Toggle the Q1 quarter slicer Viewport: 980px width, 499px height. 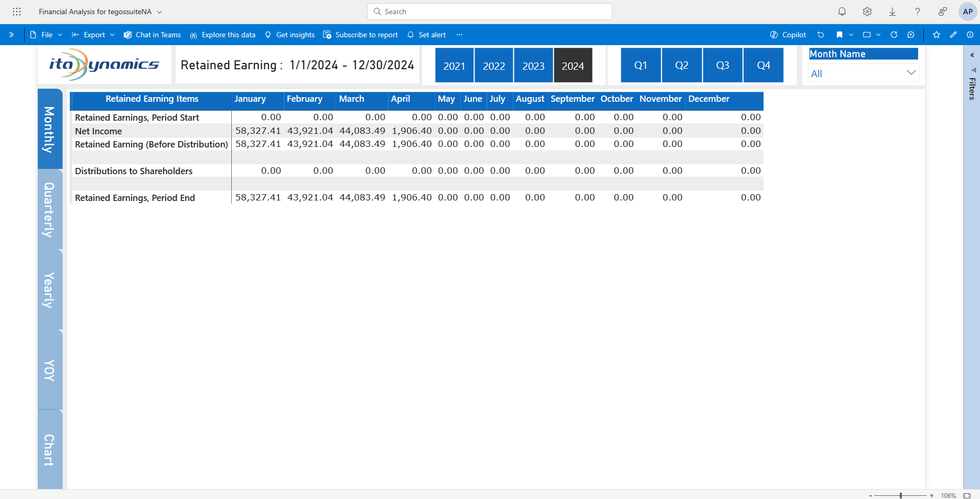tap(640, 66)
